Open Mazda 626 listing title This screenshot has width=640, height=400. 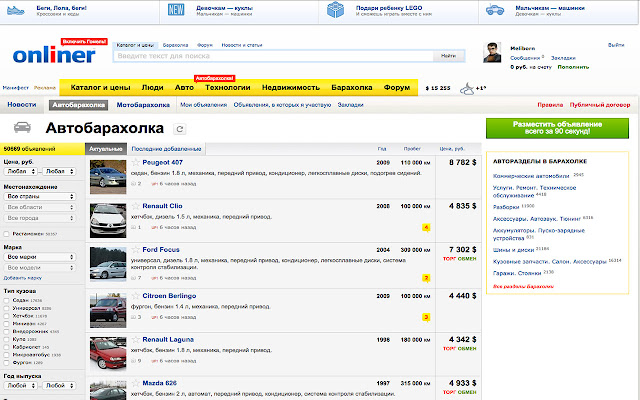[159, 383]
